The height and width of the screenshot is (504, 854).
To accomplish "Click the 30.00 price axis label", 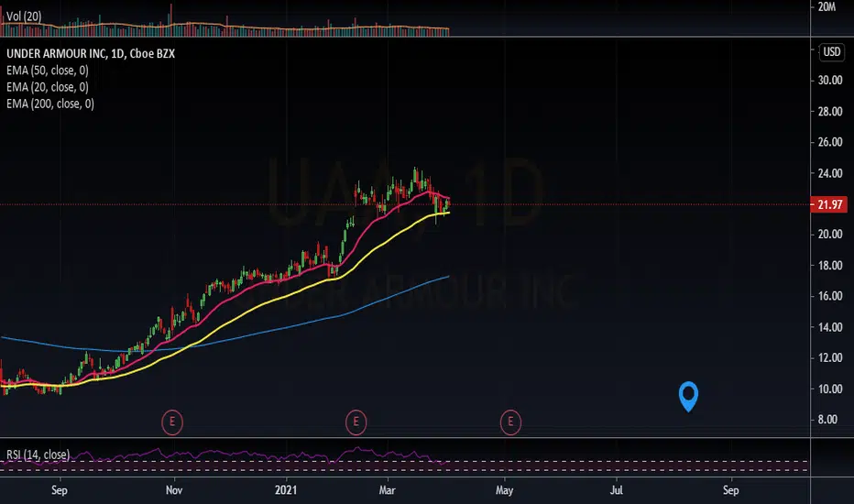I will tap(830, 80).
